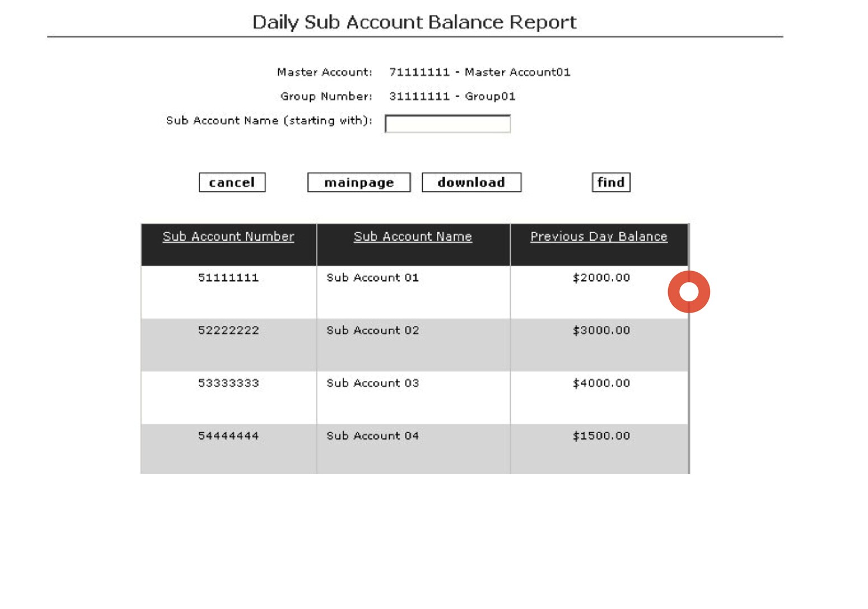The height and width of the screenshot is (609, 868).
Task: Click the Sub Account 02 name cell
Action: tap(372, 331)
